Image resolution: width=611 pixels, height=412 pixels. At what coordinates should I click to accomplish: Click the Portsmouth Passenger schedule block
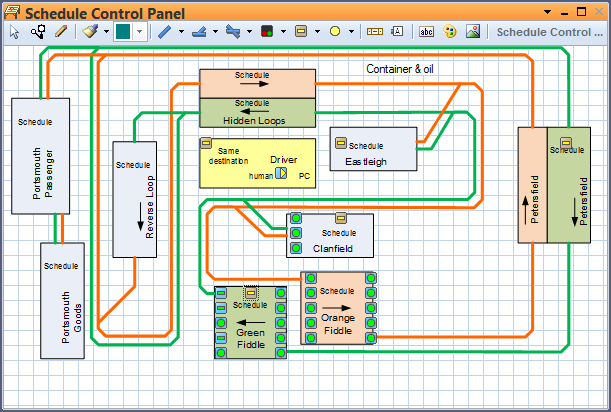tap(40, 155)
